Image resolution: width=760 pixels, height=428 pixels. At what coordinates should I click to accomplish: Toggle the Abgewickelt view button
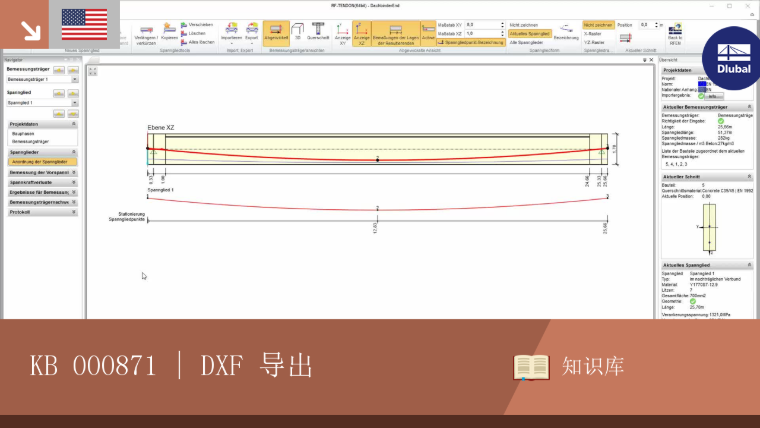(x=276, y=33)
